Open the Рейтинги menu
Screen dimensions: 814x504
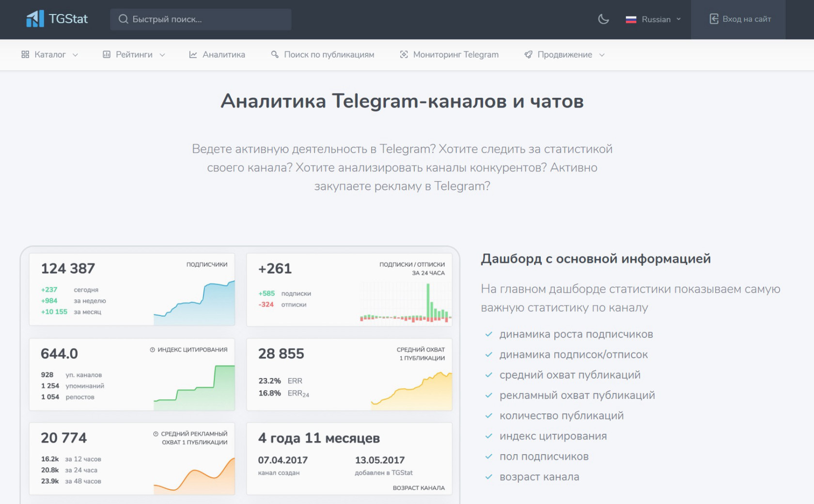tap(134, 55)
